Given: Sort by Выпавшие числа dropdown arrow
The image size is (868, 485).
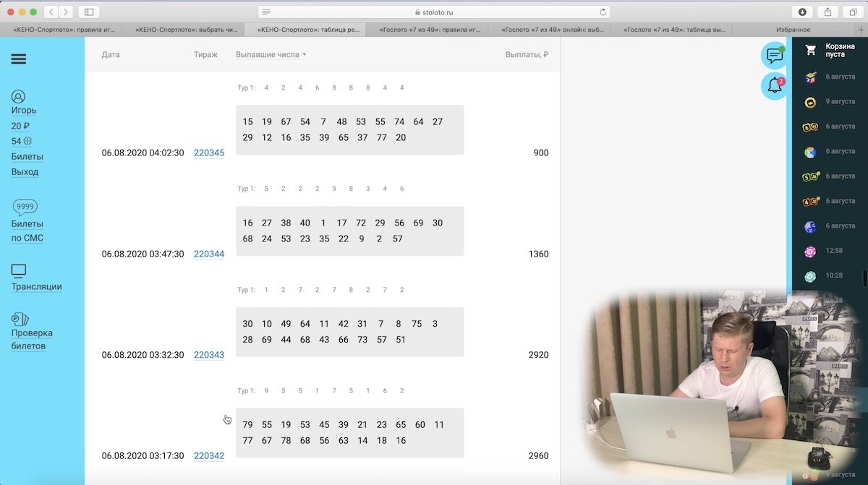Looking at the screenshot, I should coord(305,55).
